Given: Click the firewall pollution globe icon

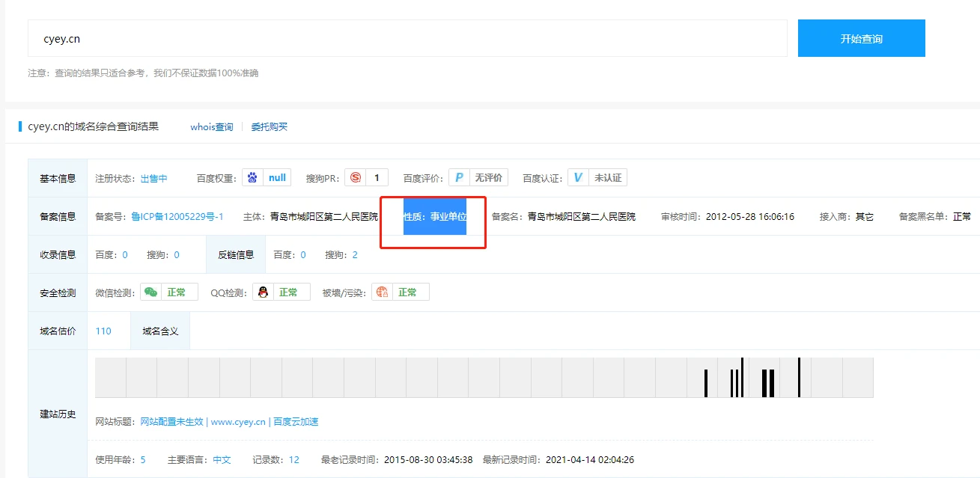Looking at the screenshot, I should tap(382, 292).
